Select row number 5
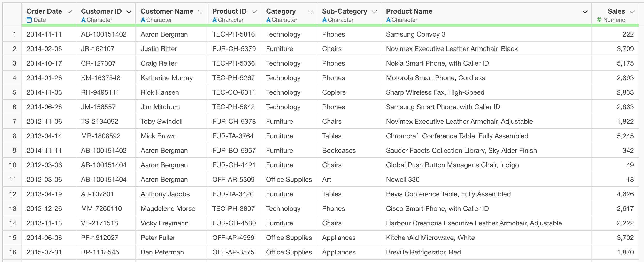The image size is (644, 262). 14,92
